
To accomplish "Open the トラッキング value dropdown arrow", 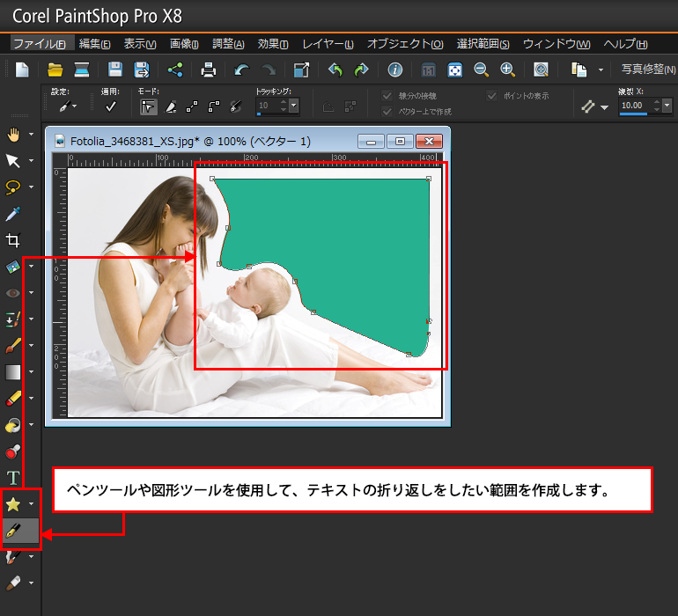I will 294,106.
